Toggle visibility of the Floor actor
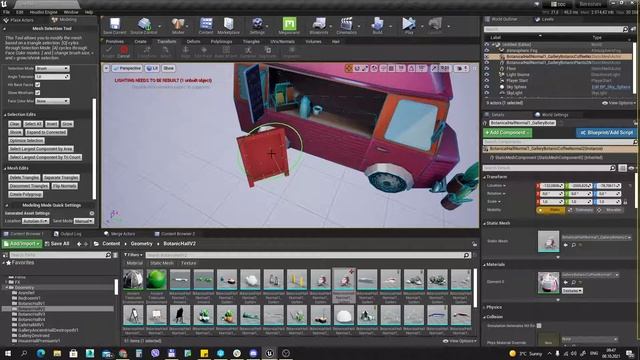640x360 pixels. tap(487, 69)
